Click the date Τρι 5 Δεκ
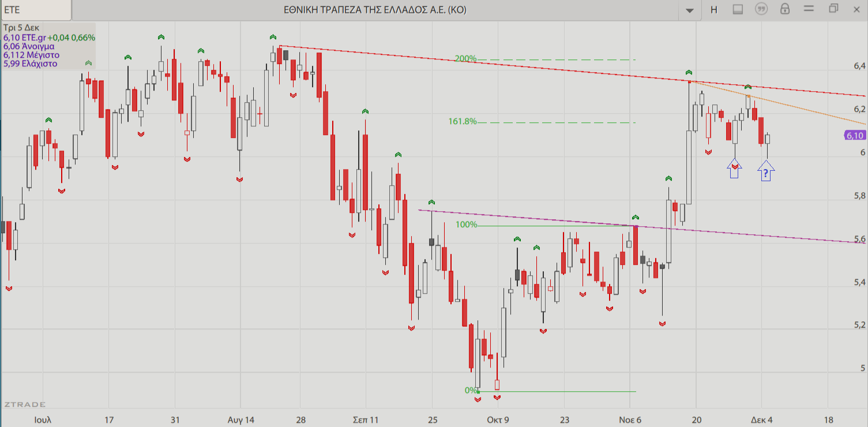 pyautogui.click(x=21, y=28)
